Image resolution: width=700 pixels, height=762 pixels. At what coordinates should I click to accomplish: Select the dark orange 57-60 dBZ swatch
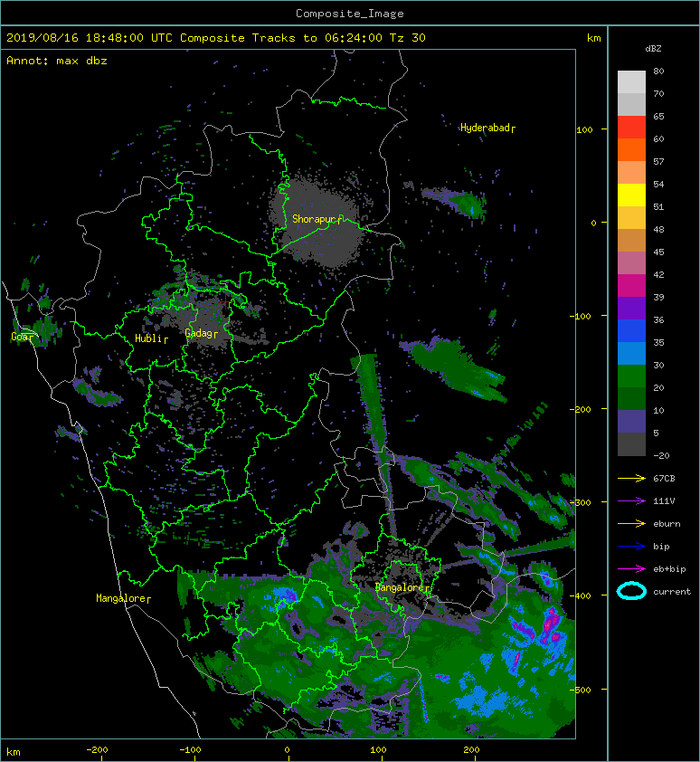pyautogui.click(x=631, y=150)
